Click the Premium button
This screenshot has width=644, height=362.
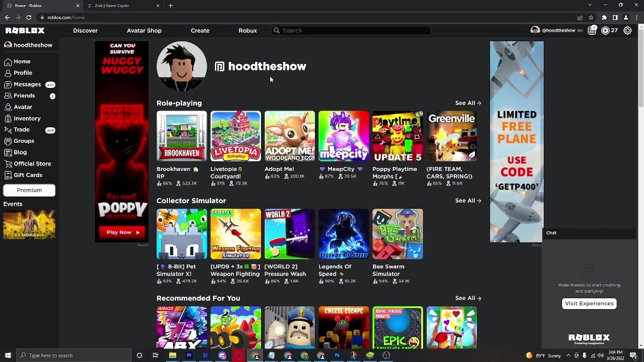pos(29,190)
